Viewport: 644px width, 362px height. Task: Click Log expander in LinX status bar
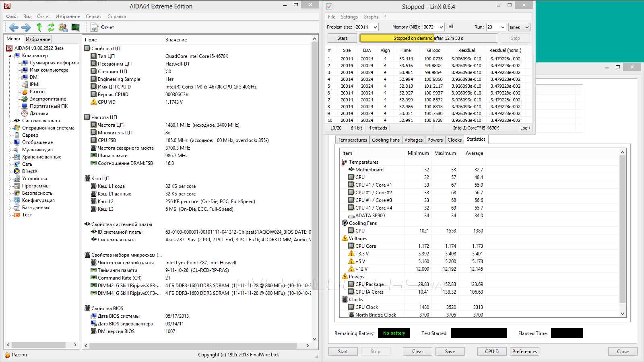tap(525, 128)
